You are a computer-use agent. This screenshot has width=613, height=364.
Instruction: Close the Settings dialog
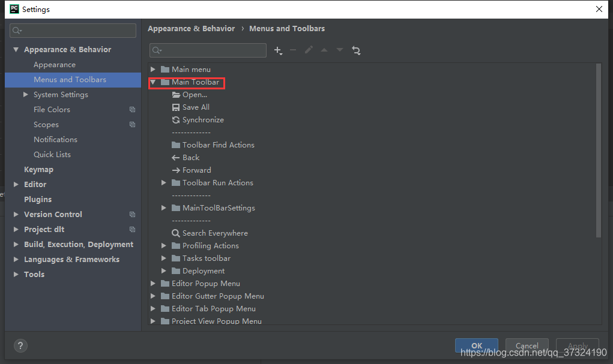tap(599, 9)
